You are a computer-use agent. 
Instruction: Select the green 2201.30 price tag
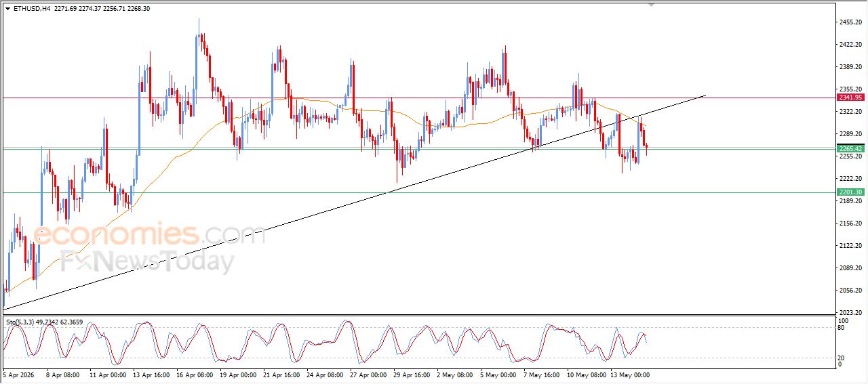point(850,192)
